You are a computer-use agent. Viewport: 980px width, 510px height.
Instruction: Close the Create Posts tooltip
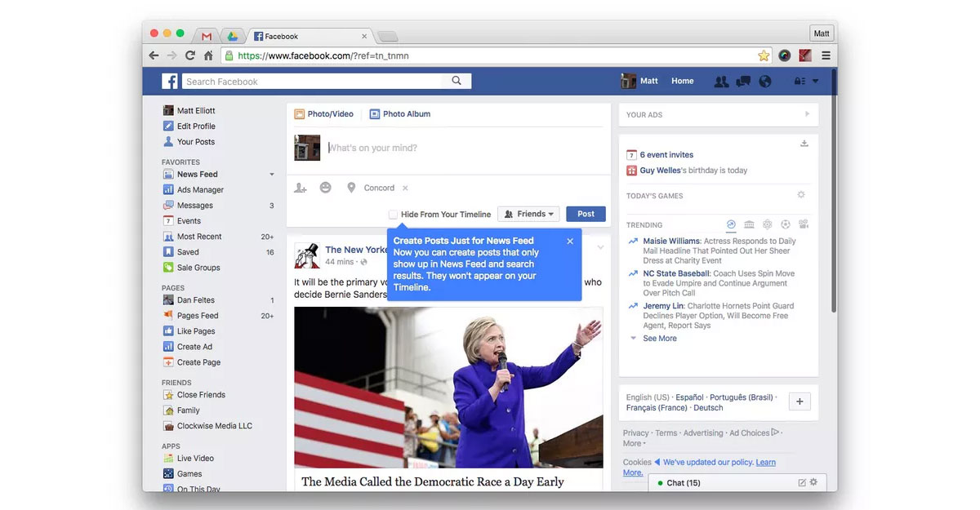(570, 241)
